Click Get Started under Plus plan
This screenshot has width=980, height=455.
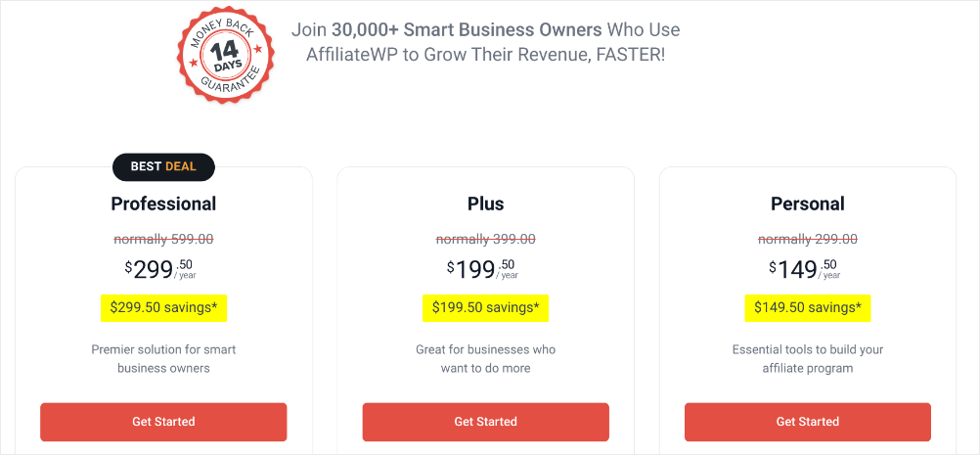(486, 422)
